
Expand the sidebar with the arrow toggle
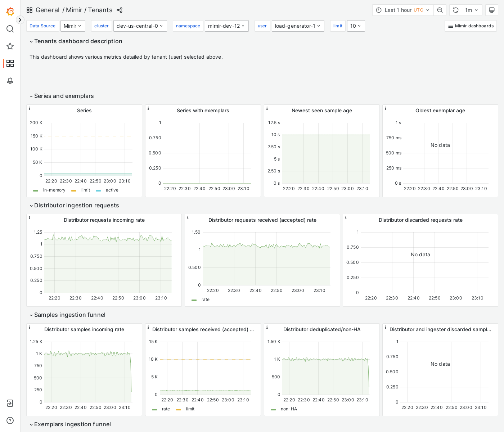click(20, 20)
